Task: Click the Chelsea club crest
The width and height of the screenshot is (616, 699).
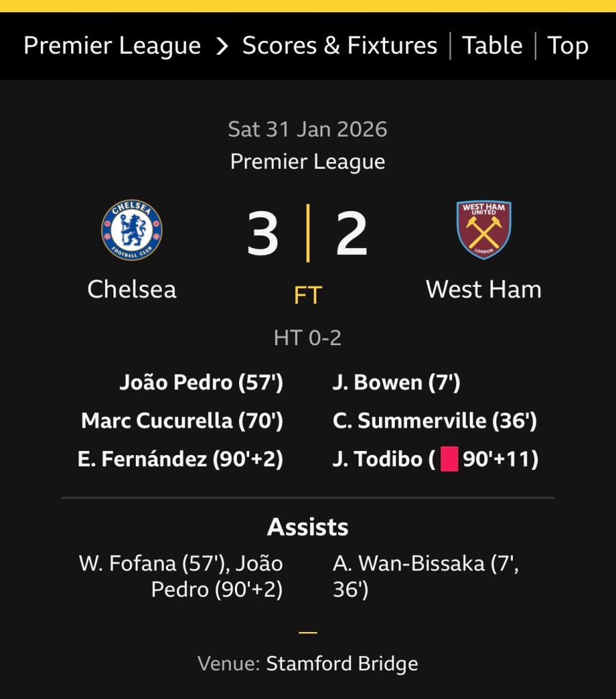Action: click(132, 230)
